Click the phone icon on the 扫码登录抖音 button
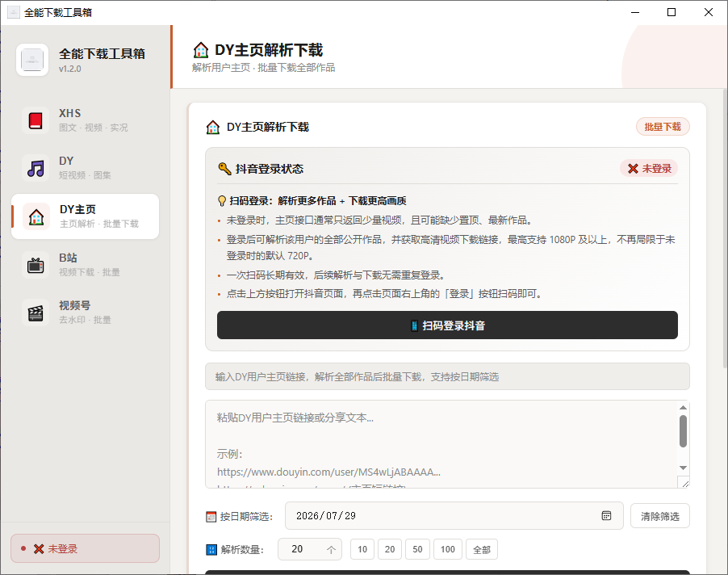The image size is (728, 575). [x=414, y=325]
